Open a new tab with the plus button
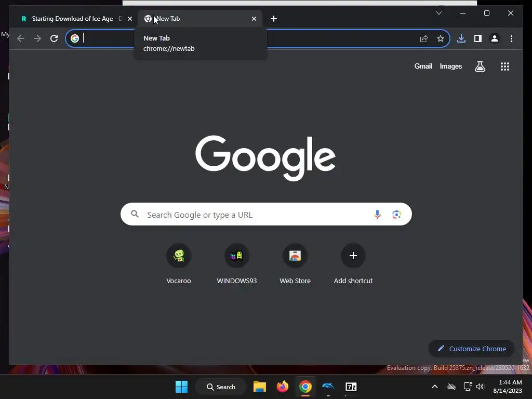532x399 pixels. [274, 19]
